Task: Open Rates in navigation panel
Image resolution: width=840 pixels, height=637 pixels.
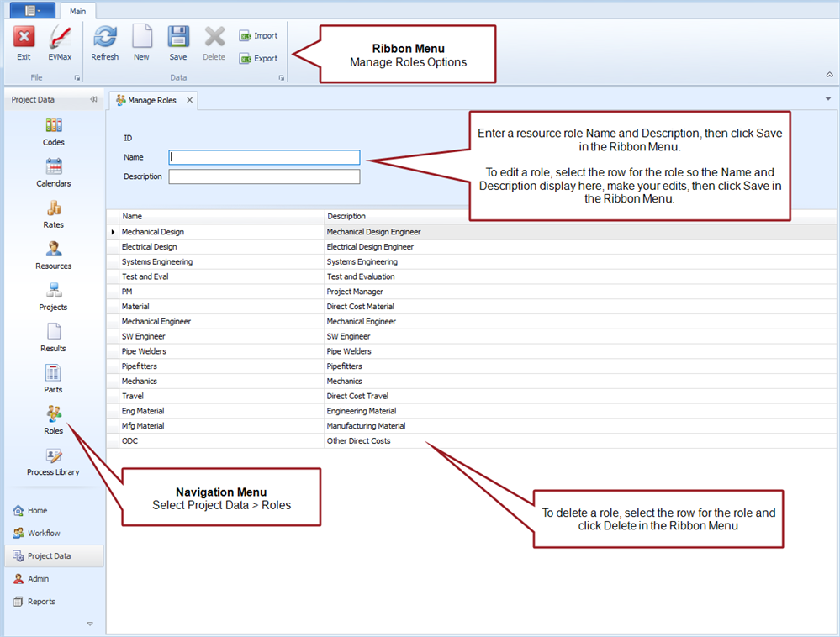Action: [54, 214]
